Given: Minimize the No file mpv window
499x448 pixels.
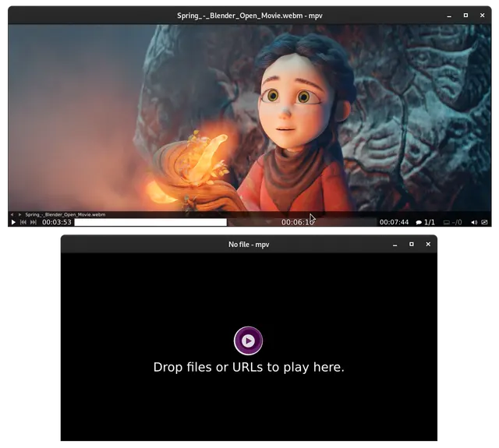Looking at the screenshot, I should tap(395, 244).
